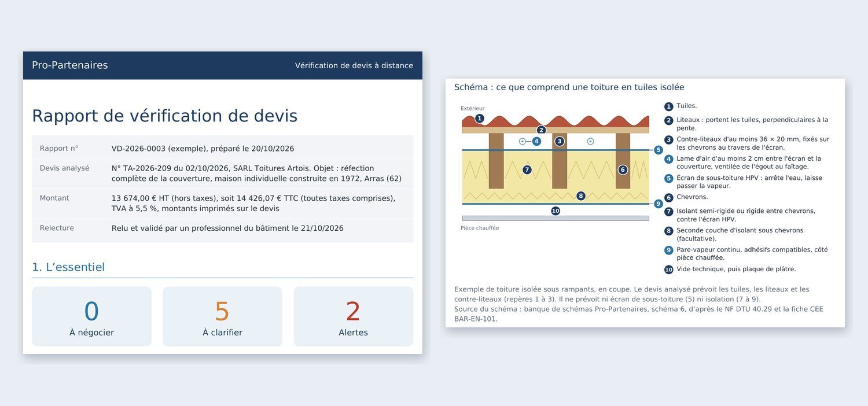The height and width of the screenshot is (406, 868).
Task: Click legend bullet 8 beside "Seconde couche d'isolant"
Action: 668,231
